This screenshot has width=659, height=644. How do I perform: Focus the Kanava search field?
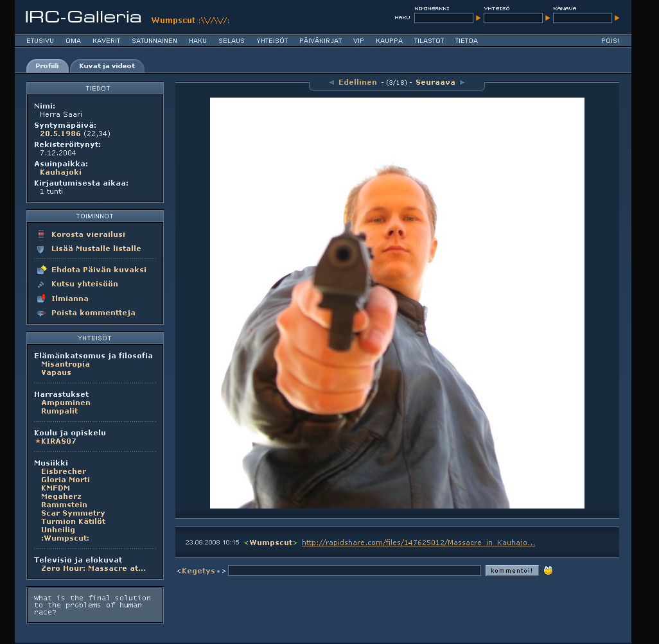583,18
